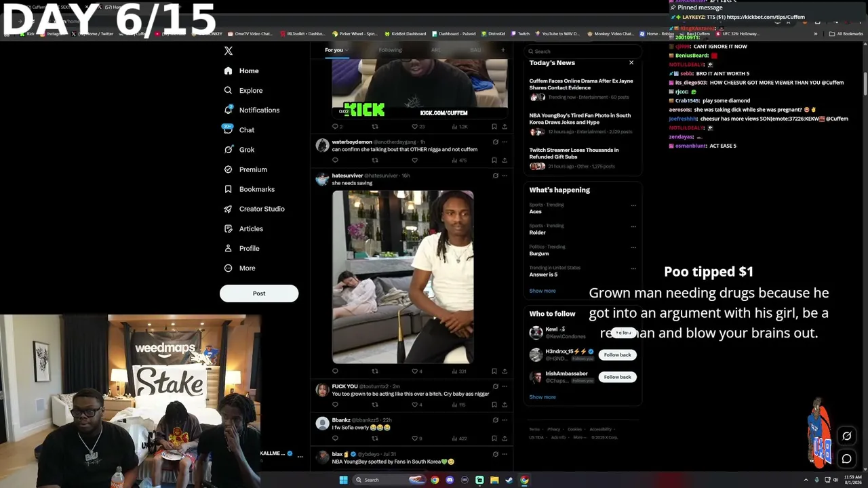Open Creator Studio sidebar icon
Screen dimensions: 868x488
[229, 209]
